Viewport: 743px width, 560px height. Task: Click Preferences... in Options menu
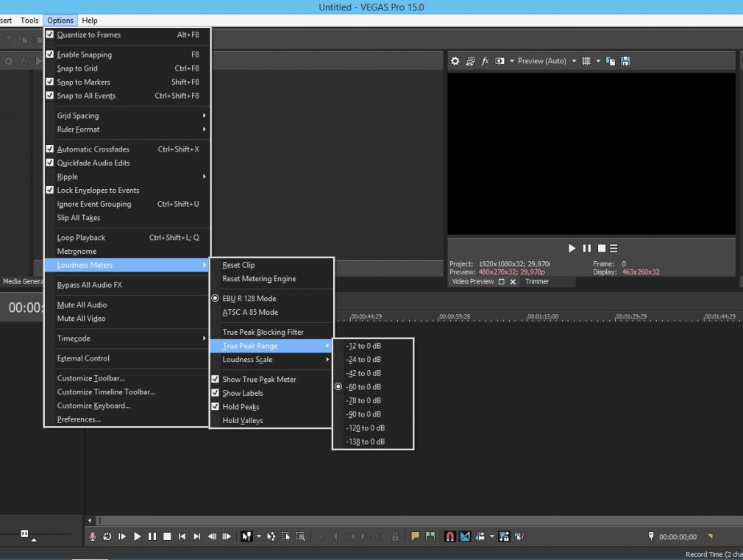click(127, 419)
